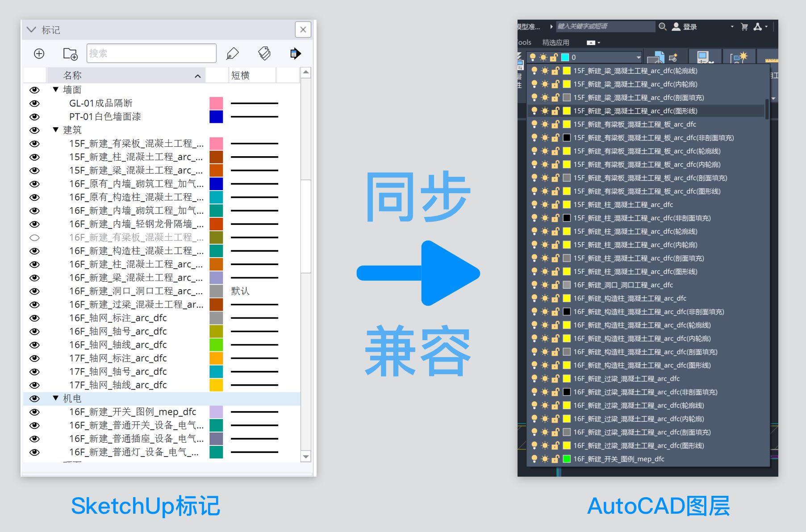This screenshot has height=532, width=806.
Task: Select the tag pencil tool icon
Action: tap(233, 53)
